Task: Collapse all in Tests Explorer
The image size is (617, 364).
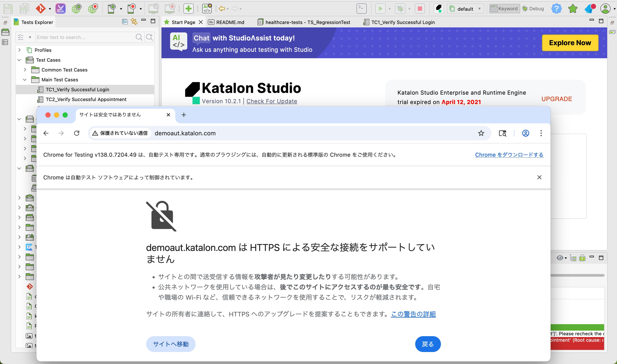Action: tap(125, 22)
